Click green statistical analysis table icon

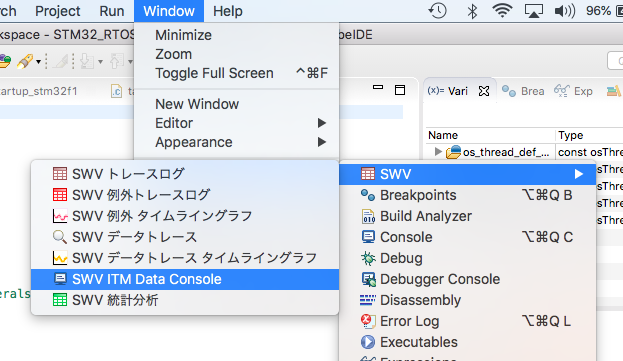[60, 300]
